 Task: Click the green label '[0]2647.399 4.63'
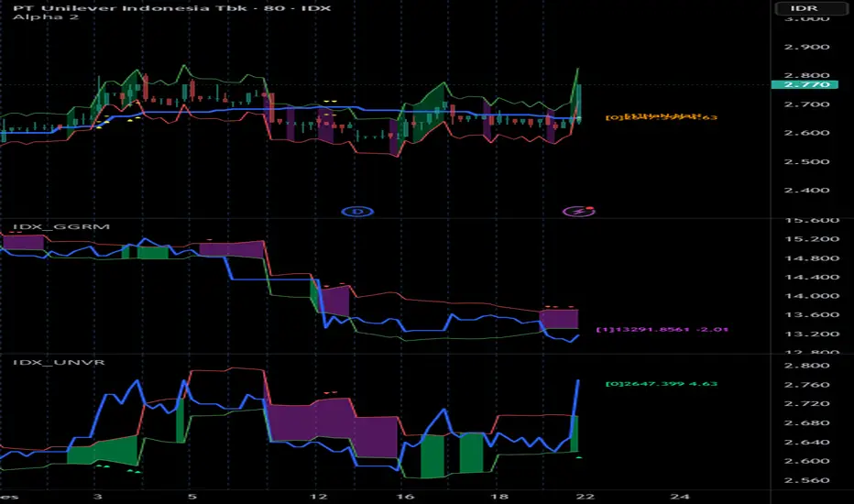pyautogui.click(x=662, y=384)
